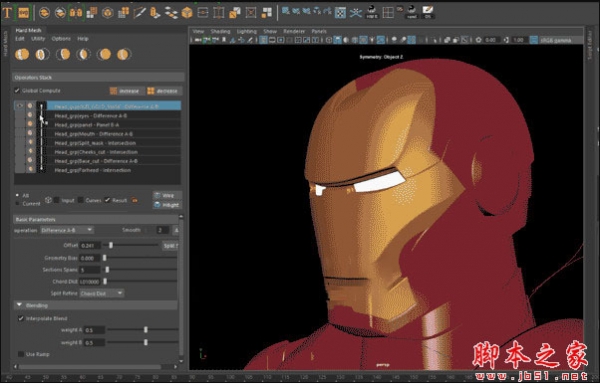
Task: Select the knife cut tool shelf icon
Action: coord(139,13)
